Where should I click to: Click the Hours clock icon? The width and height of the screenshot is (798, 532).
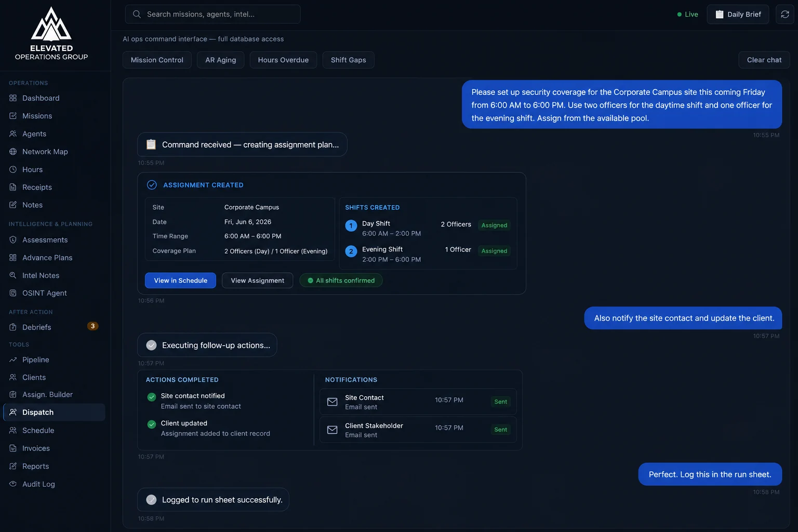[x=13, y=169]
